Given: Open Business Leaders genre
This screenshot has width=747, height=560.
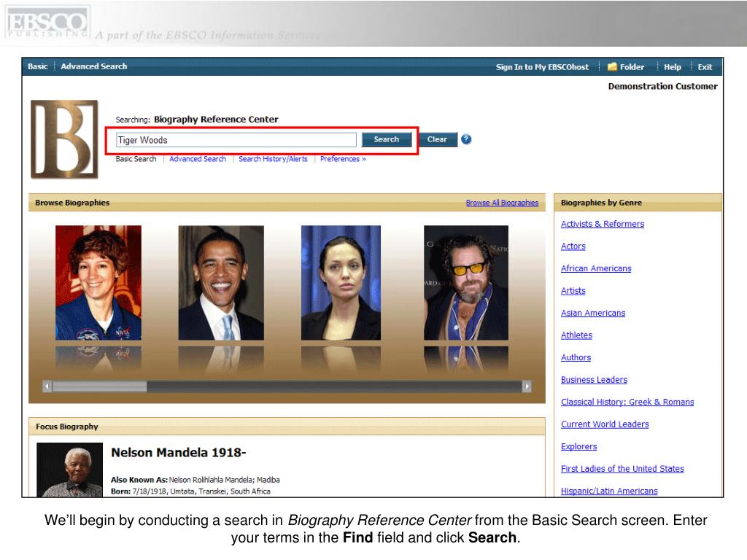Looking at the screenshot, I should [x=594, y=380].
